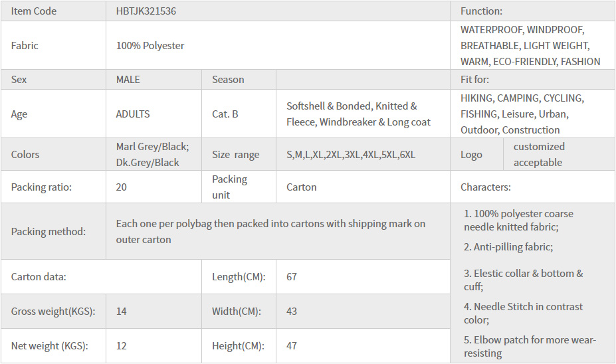
Task: Select the 100% Polyester fabric value
Action: [150, 46]
